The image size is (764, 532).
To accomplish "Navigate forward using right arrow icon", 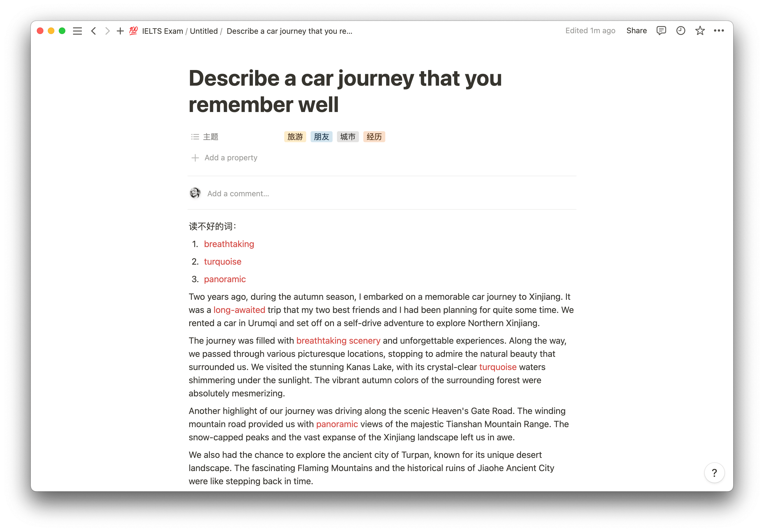I will (106, 31).
